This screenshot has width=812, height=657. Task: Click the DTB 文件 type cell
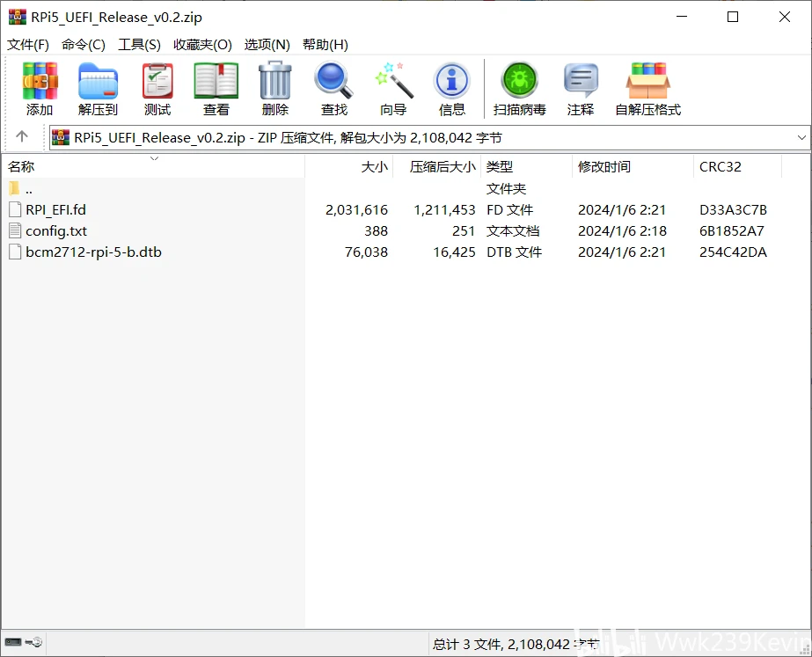[x=515, y=252]
